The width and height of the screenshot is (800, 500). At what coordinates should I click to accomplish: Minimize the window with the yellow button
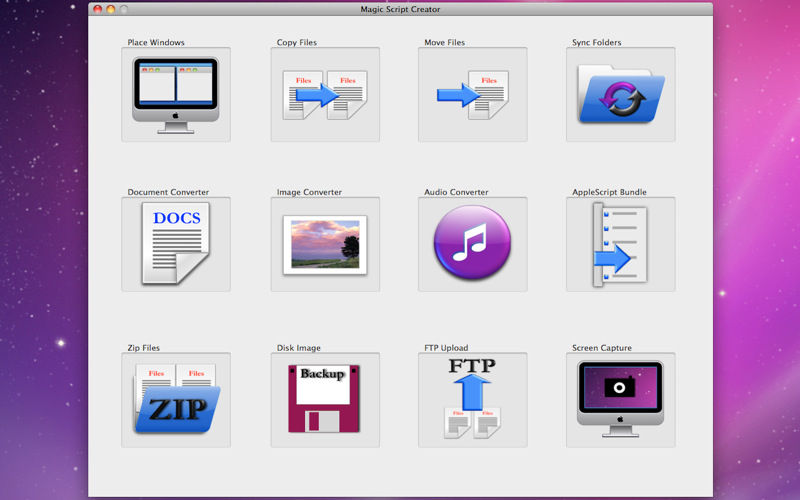(x=111, y=9)
